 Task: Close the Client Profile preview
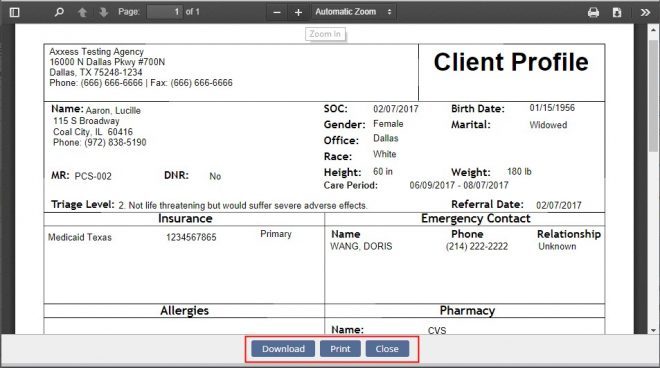point(387,349)
